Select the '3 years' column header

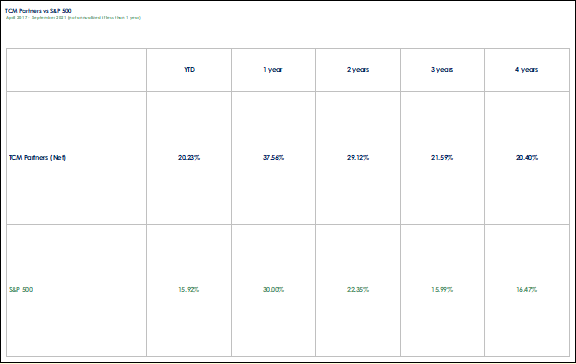pos(442,69)
